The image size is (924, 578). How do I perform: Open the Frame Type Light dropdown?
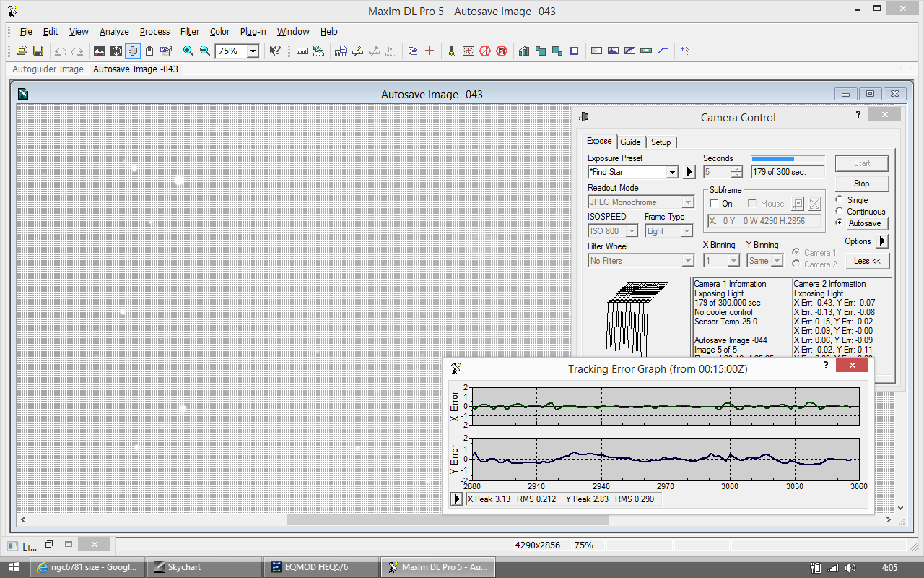coord(687,231)
